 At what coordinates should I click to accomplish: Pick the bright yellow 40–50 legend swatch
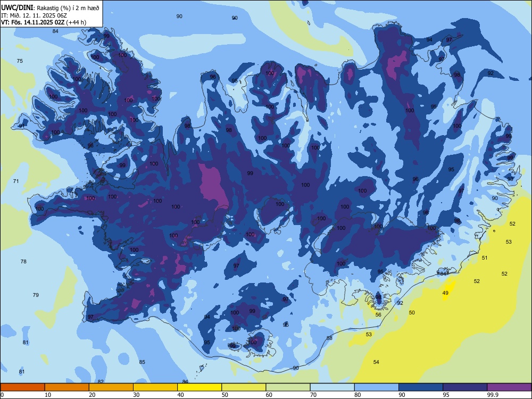click(x=199, y=387)
